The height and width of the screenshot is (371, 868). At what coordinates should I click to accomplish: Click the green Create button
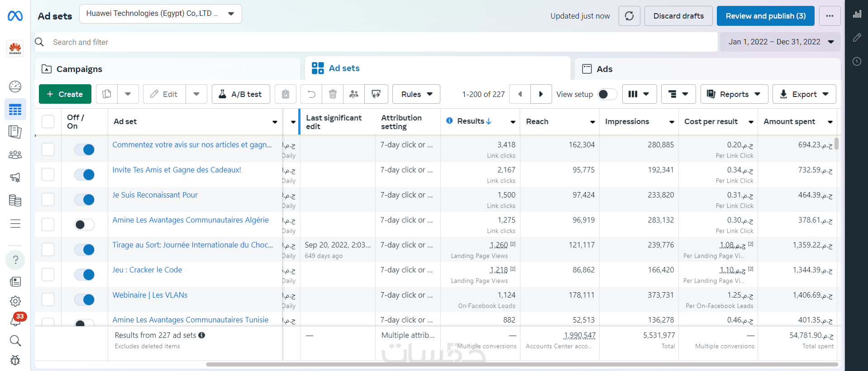(x=65, y=94)
